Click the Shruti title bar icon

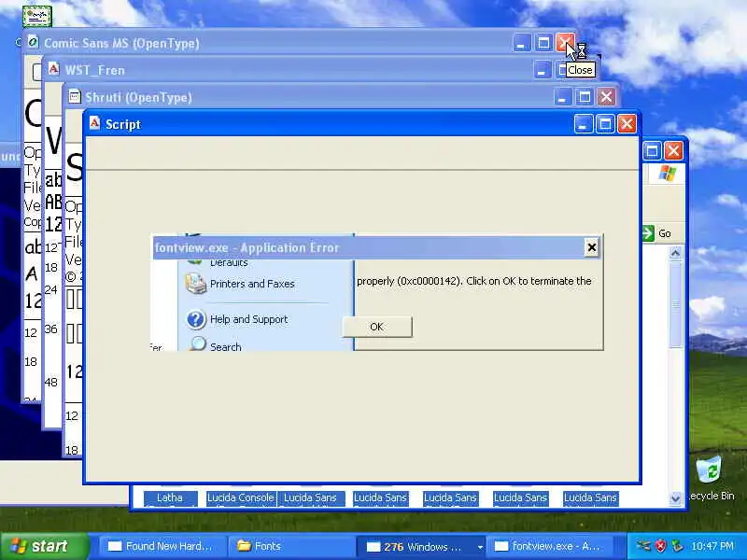click(75, 97)
